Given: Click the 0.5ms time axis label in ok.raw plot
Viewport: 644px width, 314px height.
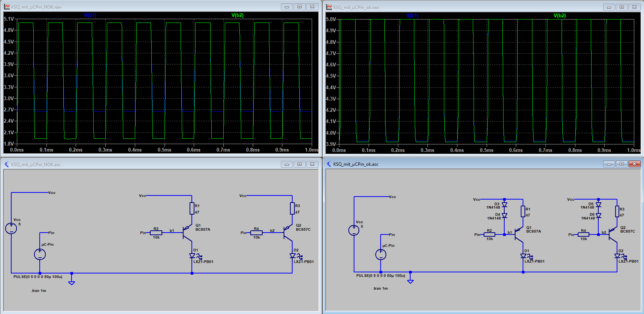Looking at the screenshot, I should click(x=487, y=150).
